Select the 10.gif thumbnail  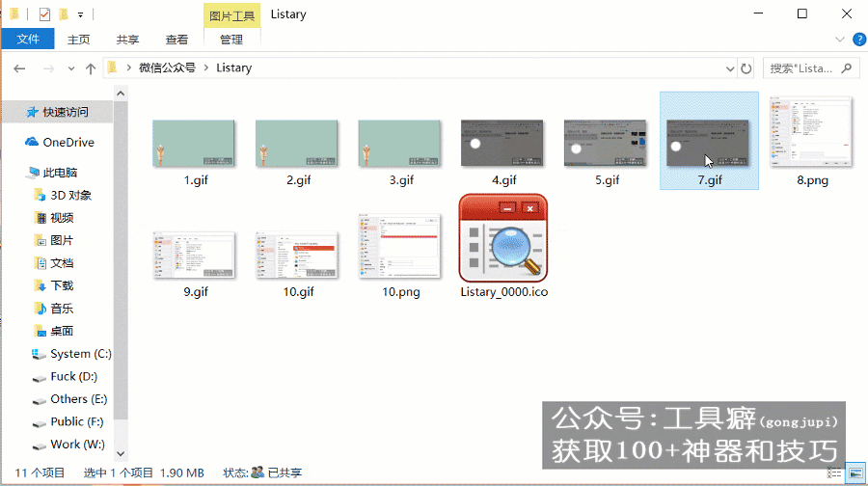pos(297,256)
